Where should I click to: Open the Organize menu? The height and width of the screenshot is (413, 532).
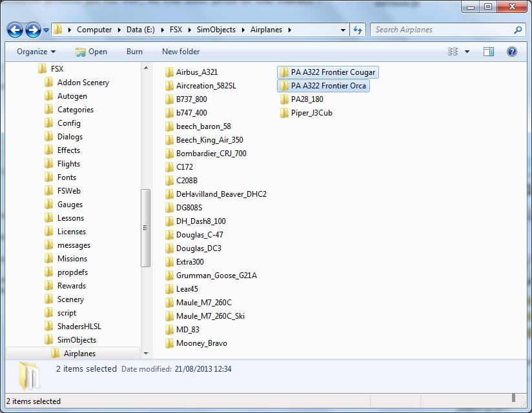click(x=36, y=52)
